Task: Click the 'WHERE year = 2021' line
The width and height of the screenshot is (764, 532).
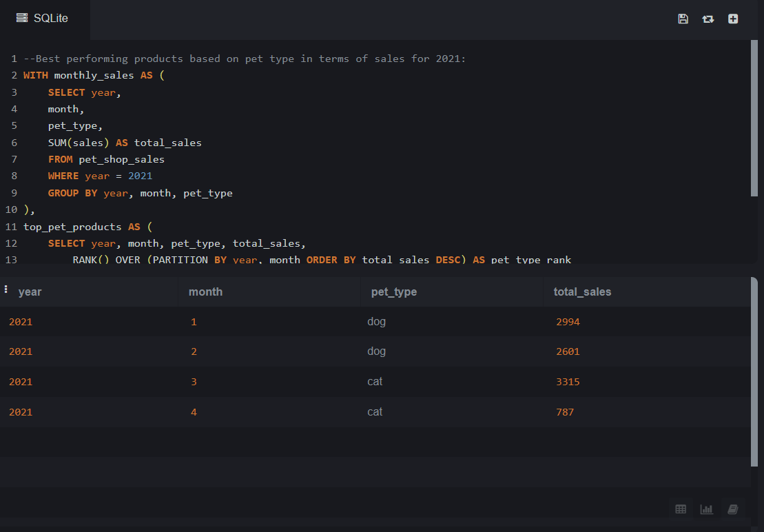Action: point(100,176)
